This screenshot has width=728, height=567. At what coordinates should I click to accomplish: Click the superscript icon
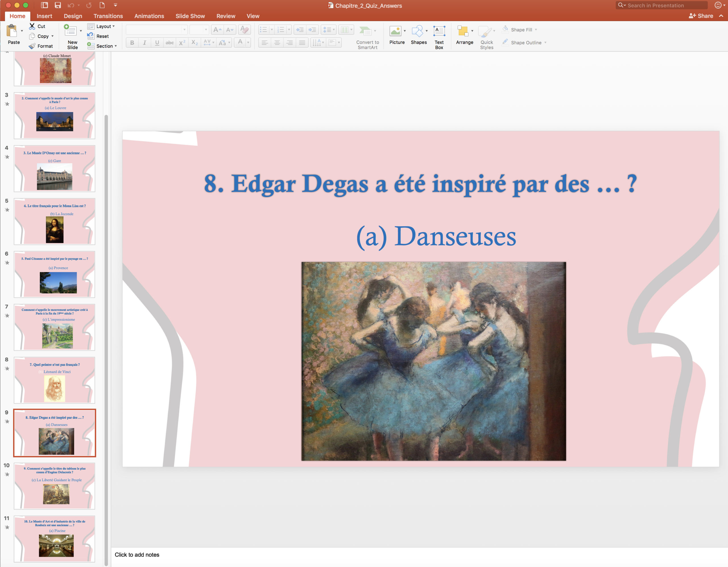182,43
